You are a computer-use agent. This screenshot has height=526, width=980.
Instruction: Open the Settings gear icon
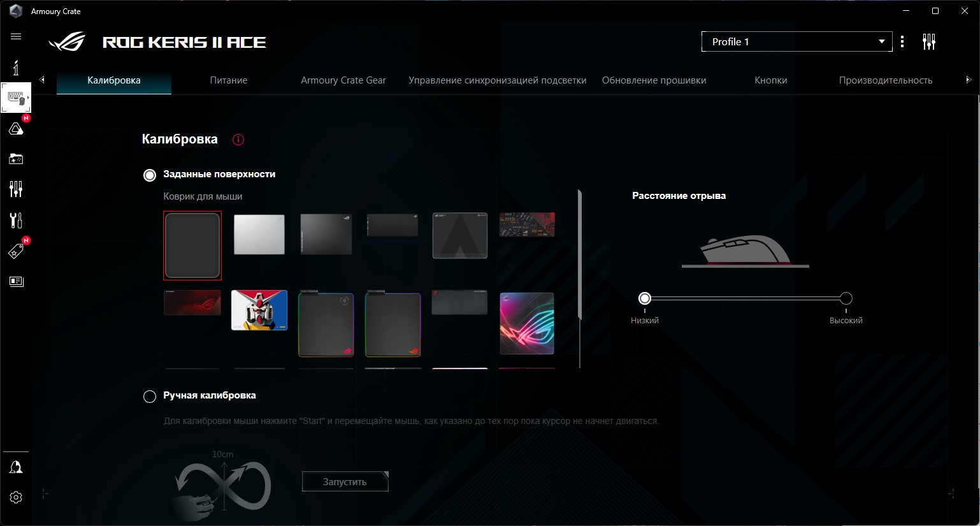(16, 497)
